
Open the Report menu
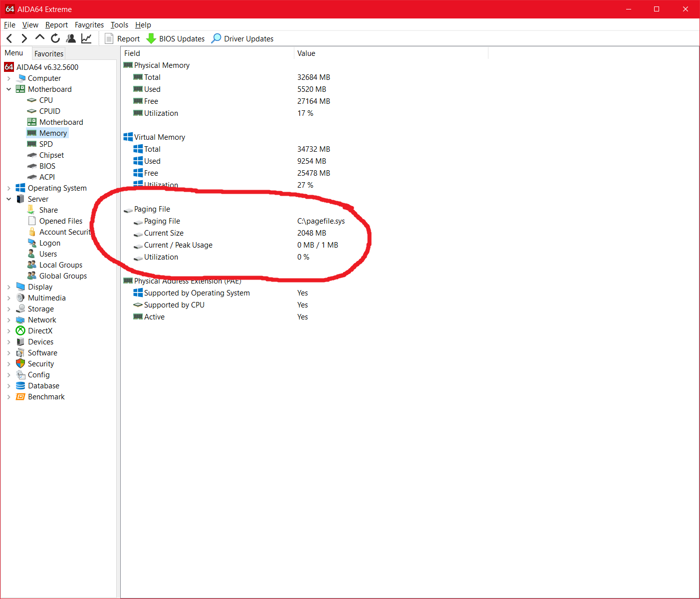tap(56, 24)
